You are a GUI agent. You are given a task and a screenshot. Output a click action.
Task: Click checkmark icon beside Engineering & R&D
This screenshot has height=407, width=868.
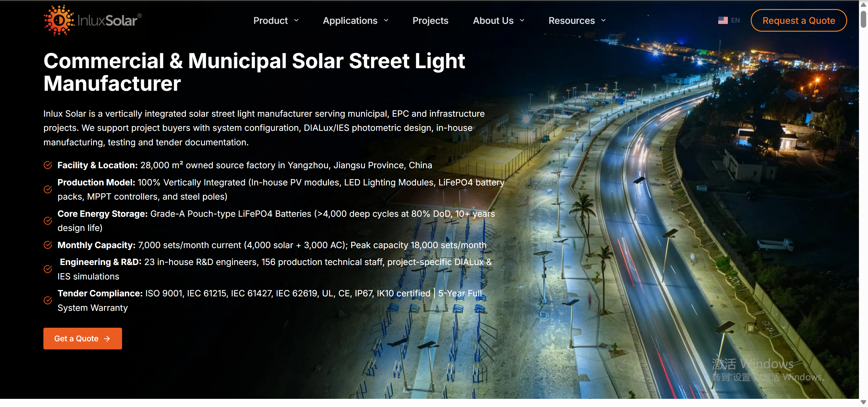[x=48, y=269]
